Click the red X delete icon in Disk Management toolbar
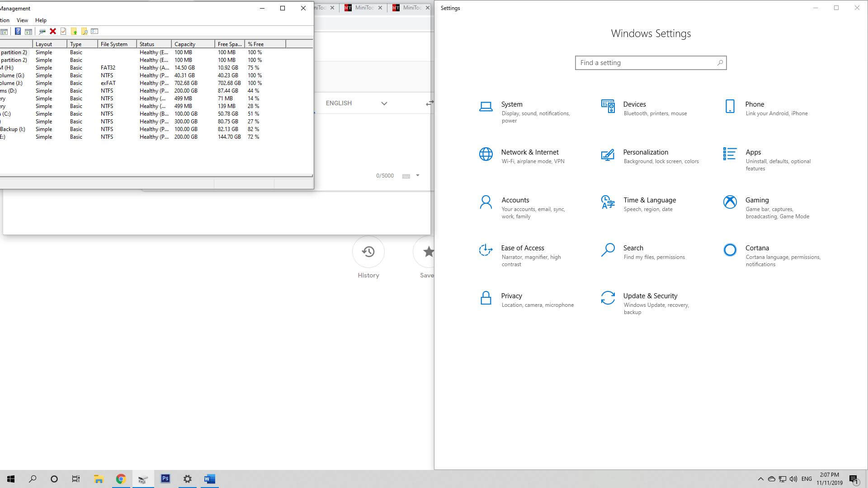The height and width of the screenshot is (488, 868). (53, 31)
